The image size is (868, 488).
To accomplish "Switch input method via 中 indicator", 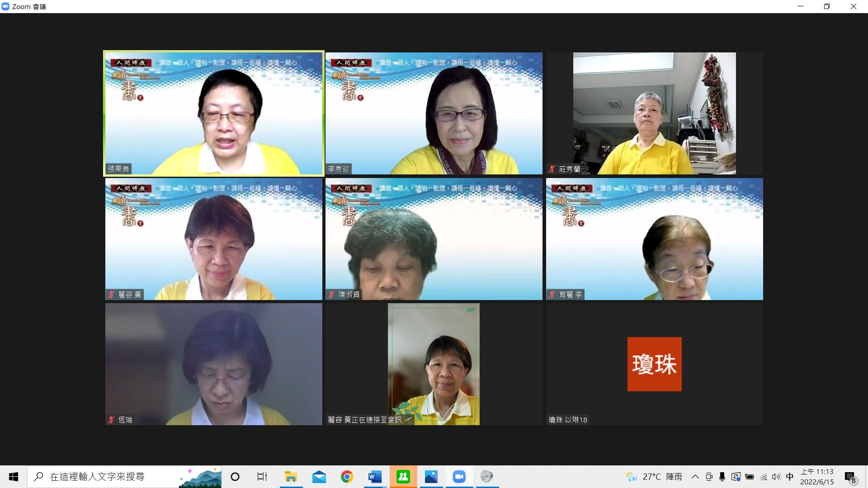I will pyautogui.click(x=790, y=477).
